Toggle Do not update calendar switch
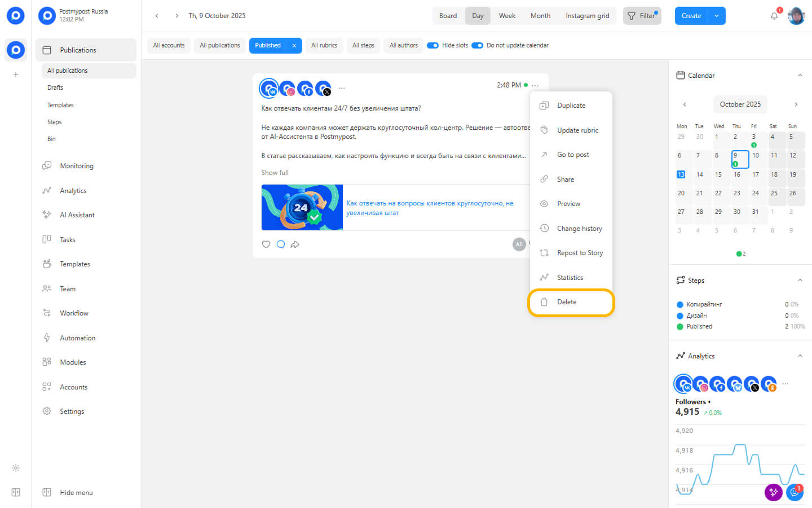812x508 pixels. 477,45
